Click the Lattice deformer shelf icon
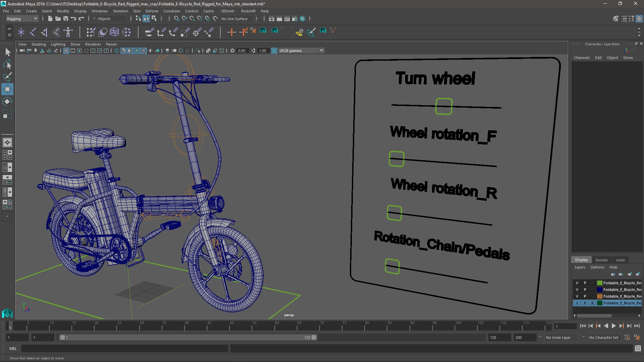This screenshot has height=362, width=644. pos(114,32)
